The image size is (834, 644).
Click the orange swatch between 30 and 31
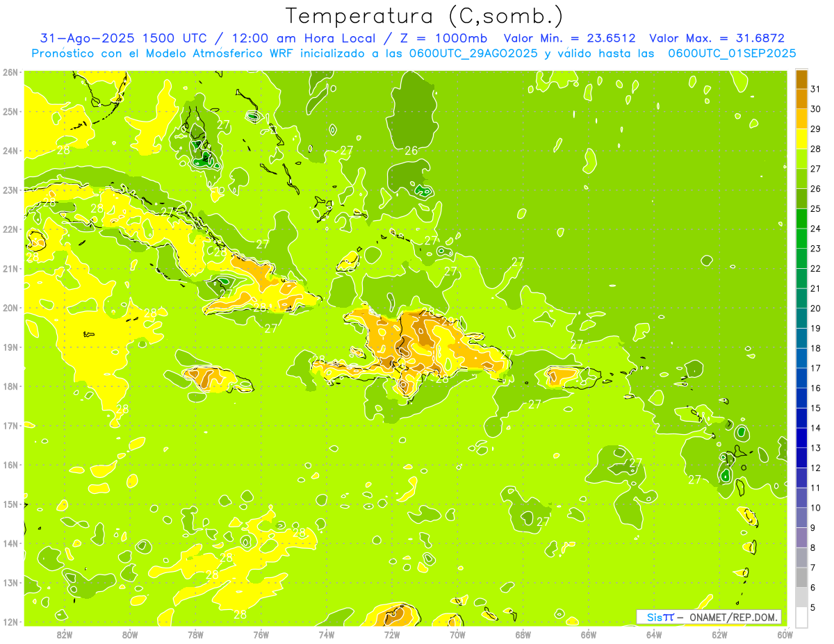801,99
